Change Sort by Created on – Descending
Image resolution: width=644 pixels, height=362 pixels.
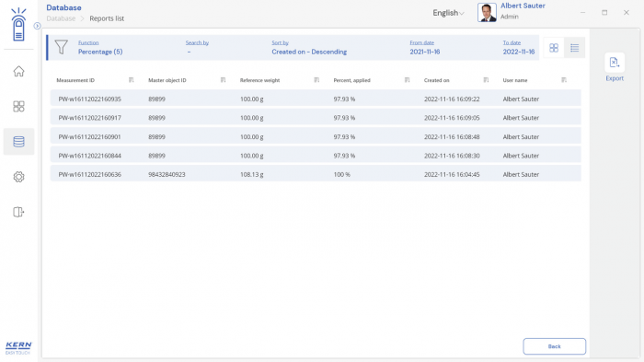309,48
